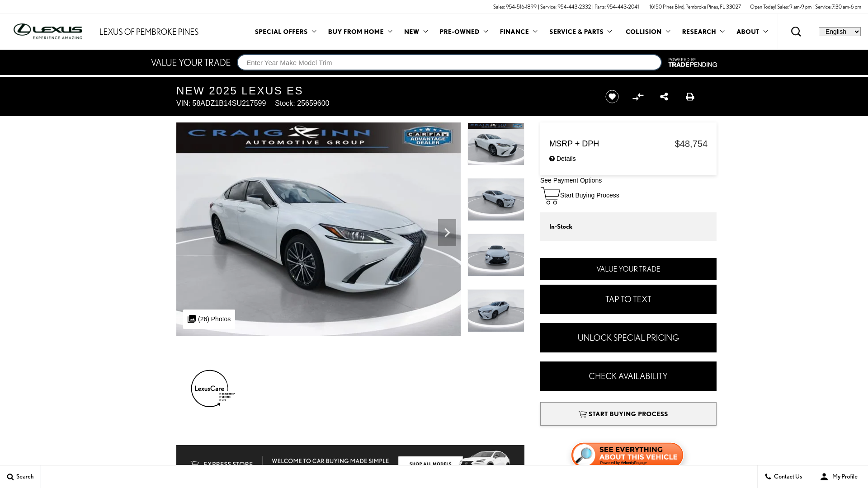Share this vehicle using share icon
This screenshot has width=868, height=488.
664,96
